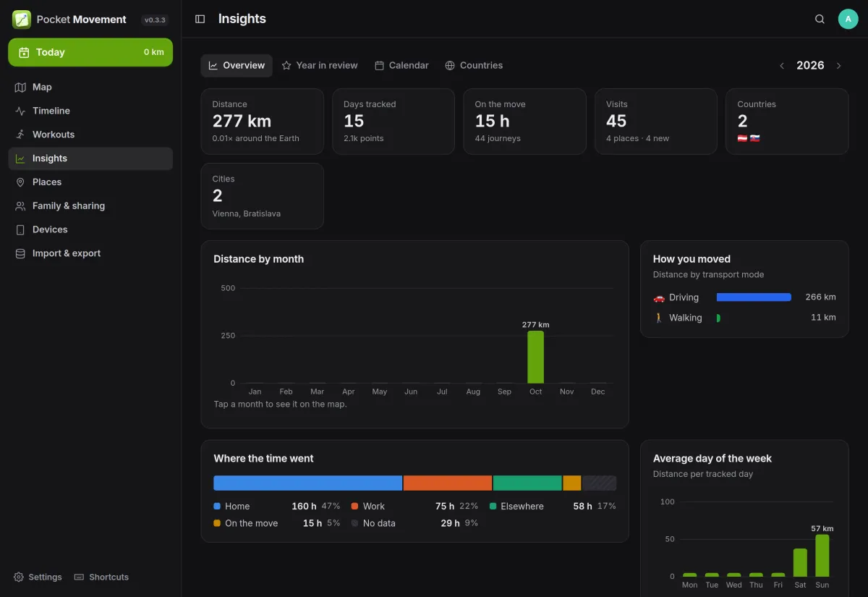Click the orange Work segment of time bar
The image size is (868, 597).
448,483
